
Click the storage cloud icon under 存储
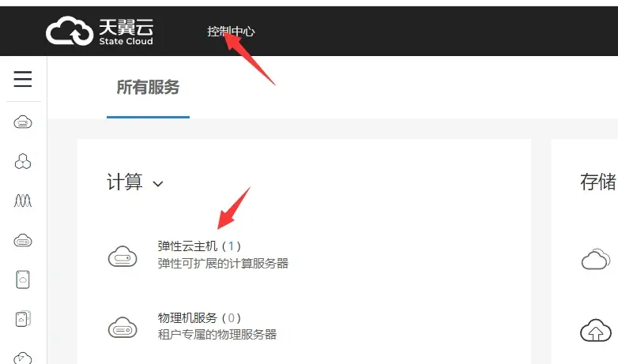click(x=596, y=259)
